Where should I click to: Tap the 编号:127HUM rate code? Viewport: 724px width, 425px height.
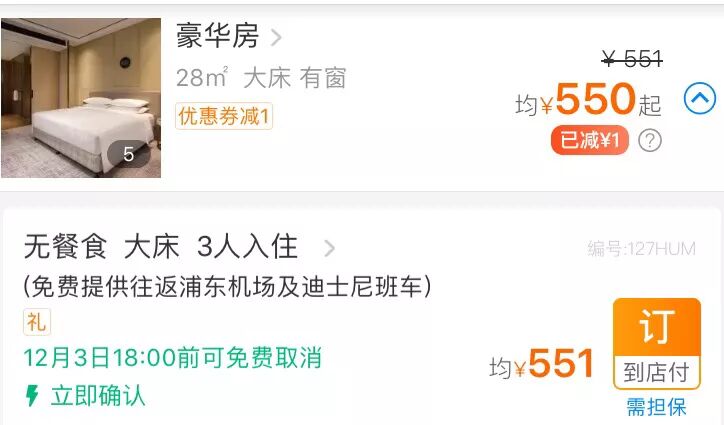[x=641, y=249]
